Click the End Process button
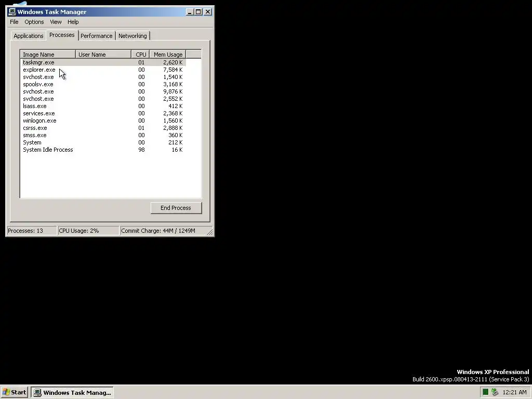 [x=176, y=208]
